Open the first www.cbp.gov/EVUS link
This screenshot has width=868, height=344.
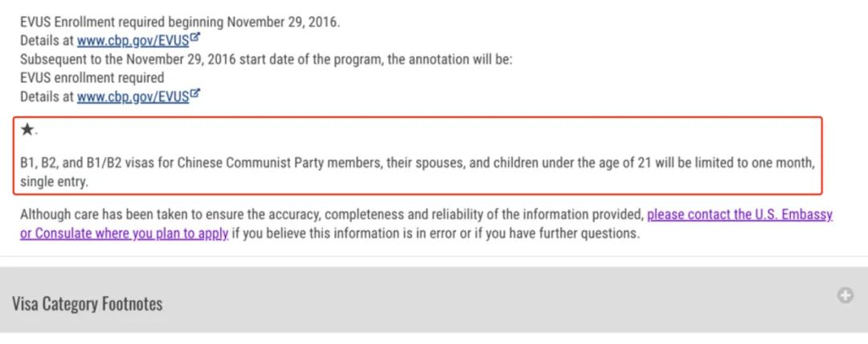tap(133, 41)
